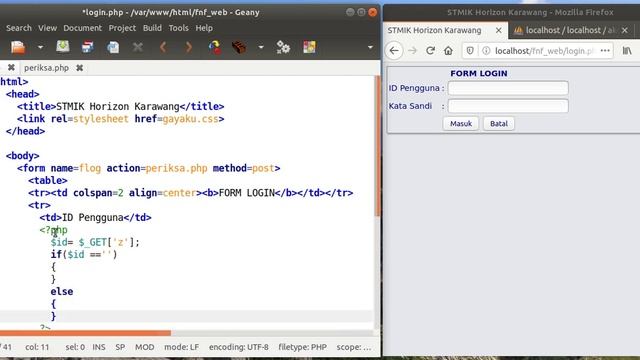This screenshot has height=360, width=640.
Task: Click the Geany horizontal scrollbar
Action: click(85, 333)
